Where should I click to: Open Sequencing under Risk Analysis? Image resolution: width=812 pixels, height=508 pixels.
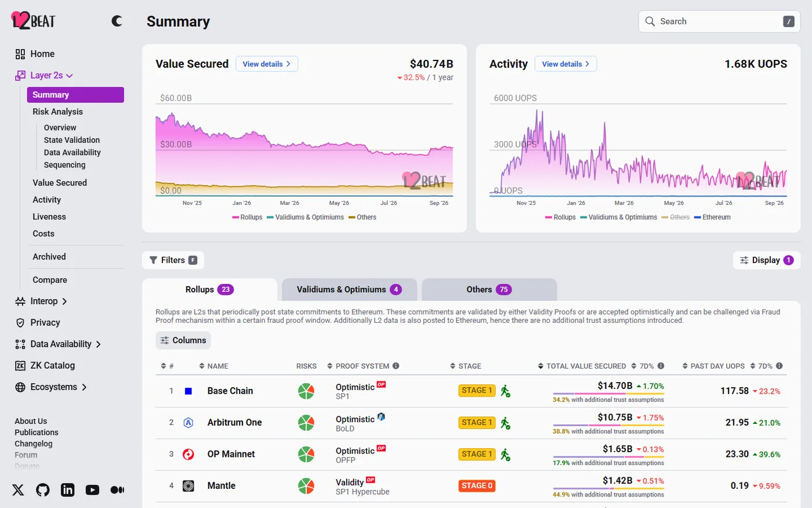pyautogui.click(x=64, y=165)
